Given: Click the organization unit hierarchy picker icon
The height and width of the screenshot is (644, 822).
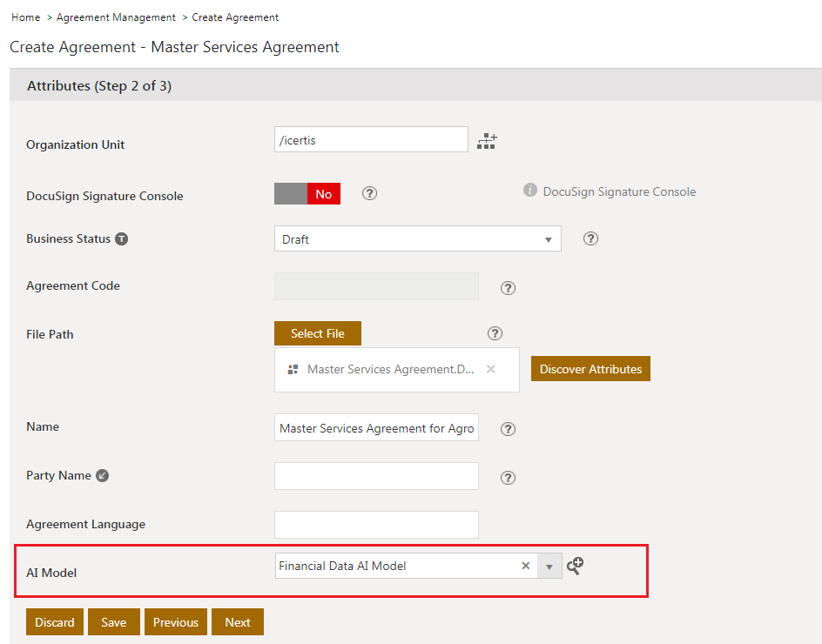Looking at the screenshot, I should pos(487,141).
